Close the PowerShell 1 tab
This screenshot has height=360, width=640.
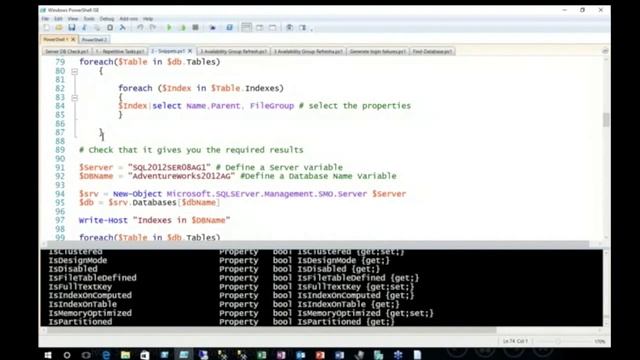click(x=73, y=40)
